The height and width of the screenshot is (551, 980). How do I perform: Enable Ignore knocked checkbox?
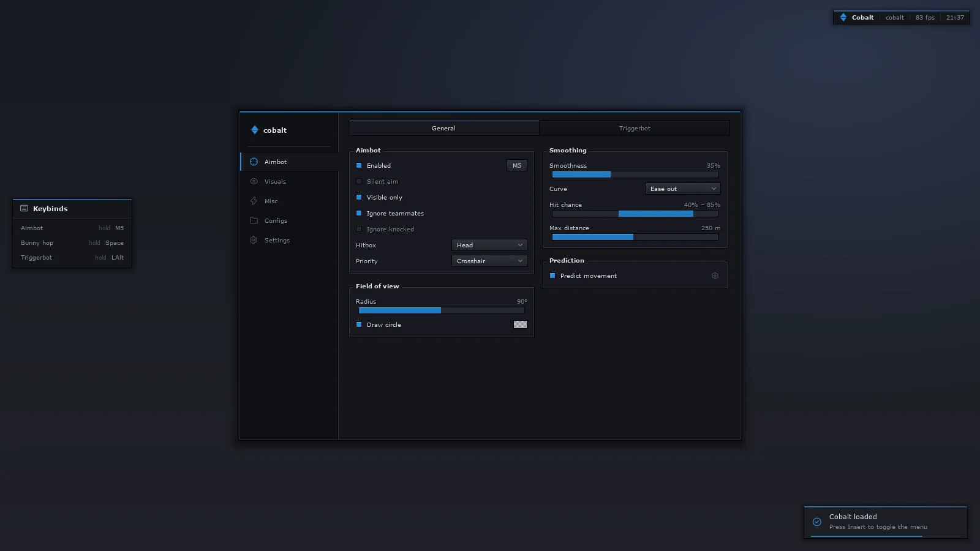click(359, 229)
